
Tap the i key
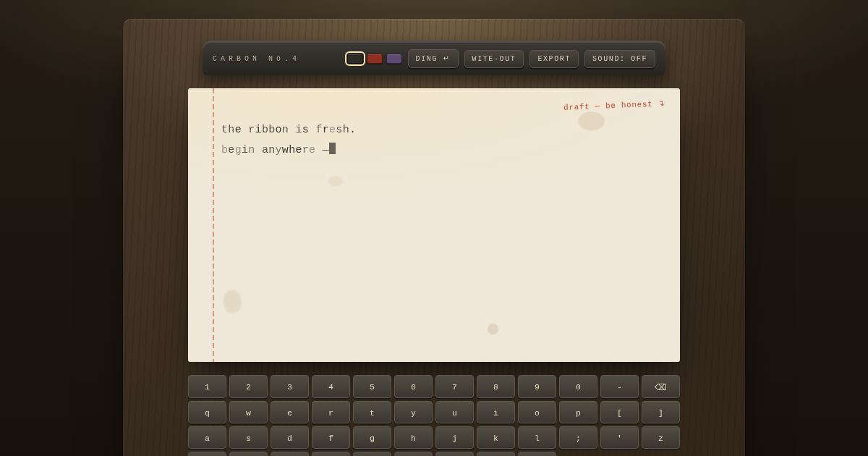[495, 412]
